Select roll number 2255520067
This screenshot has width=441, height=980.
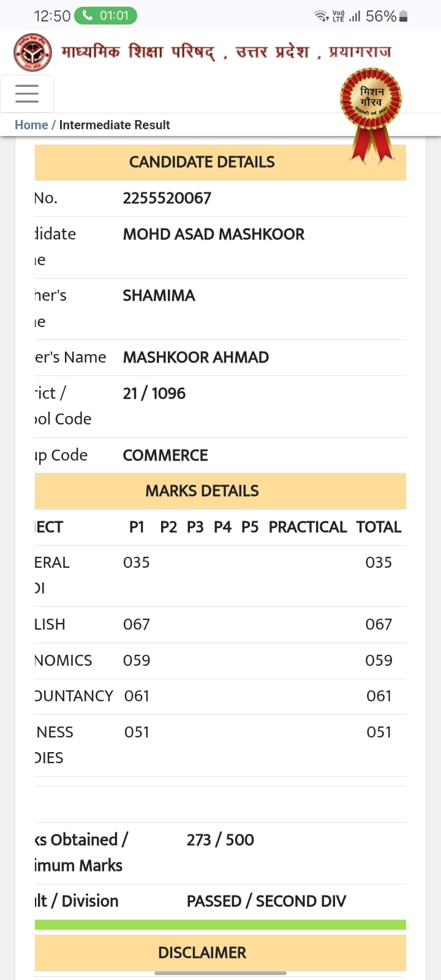(x=167, y=198)
